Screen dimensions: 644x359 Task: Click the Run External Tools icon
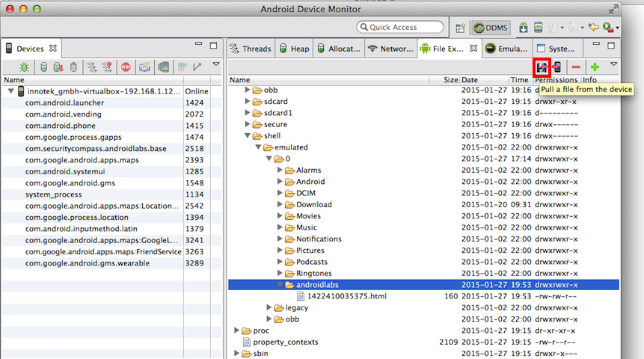(608, 28)
